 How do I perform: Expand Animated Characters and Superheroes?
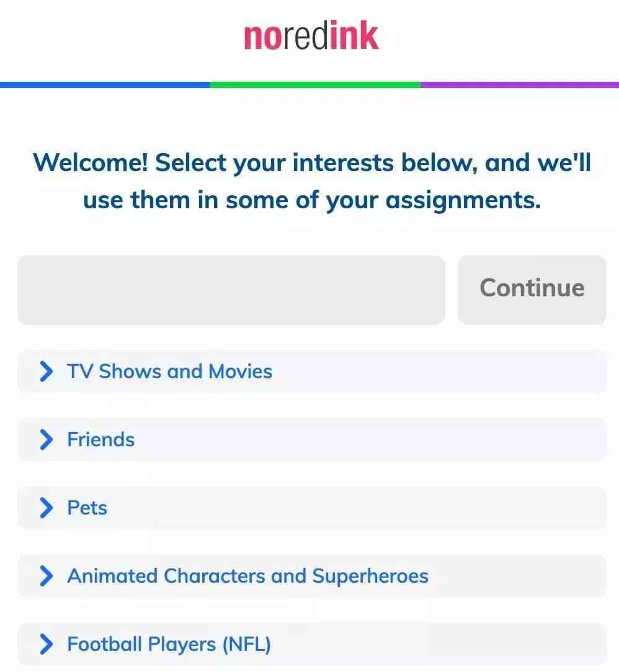tap(311, 576)
